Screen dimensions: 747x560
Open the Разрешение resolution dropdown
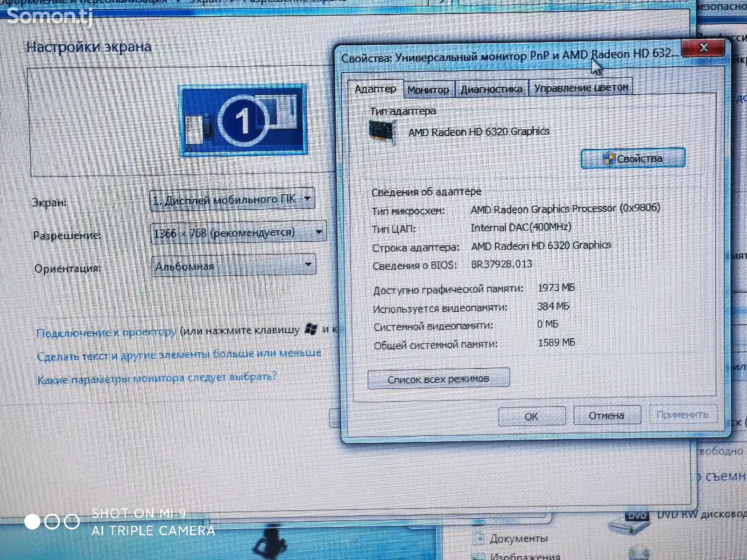tap(238, 232)
